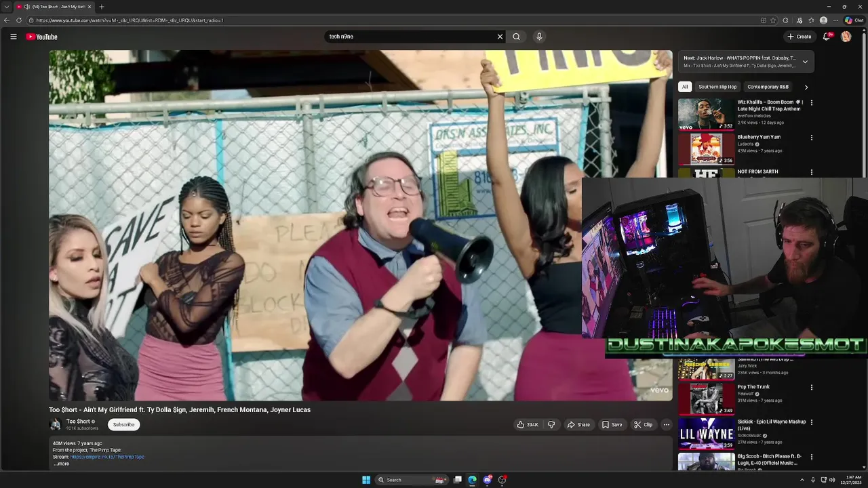This screenshot has width=868, height=488.
Task: Open Task View on the taskbar
Action: [458, 480]
